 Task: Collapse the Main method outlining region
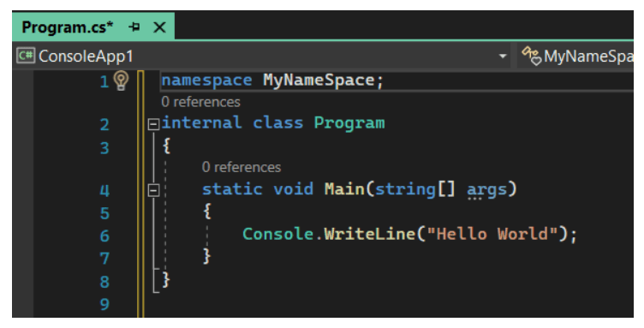coord(153,190)
